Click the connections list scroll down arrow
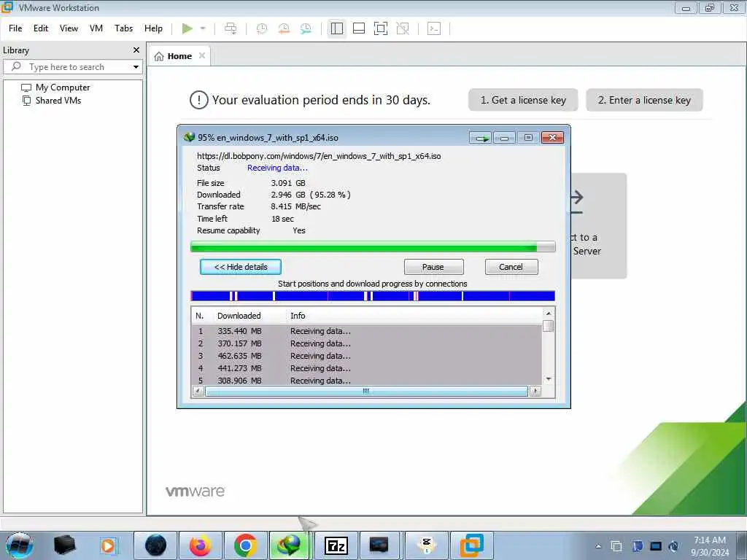The image size is (747, 560). pos(549,379)
